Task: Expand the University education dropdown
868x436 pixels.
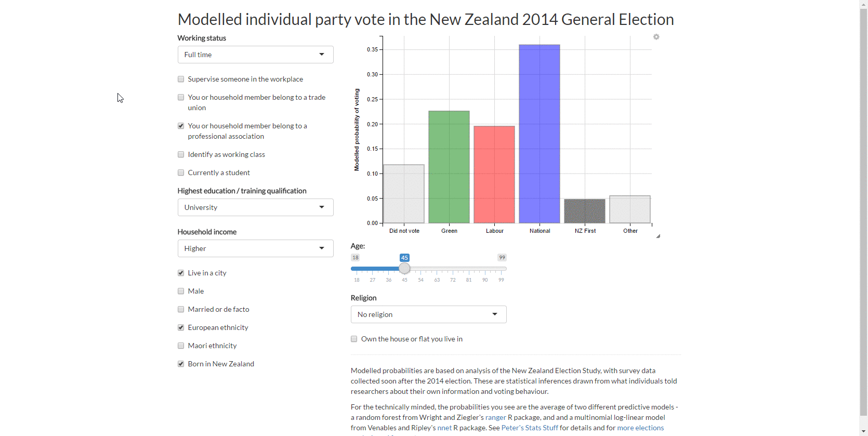Action: pyautogui.click(x=255, y=207)
